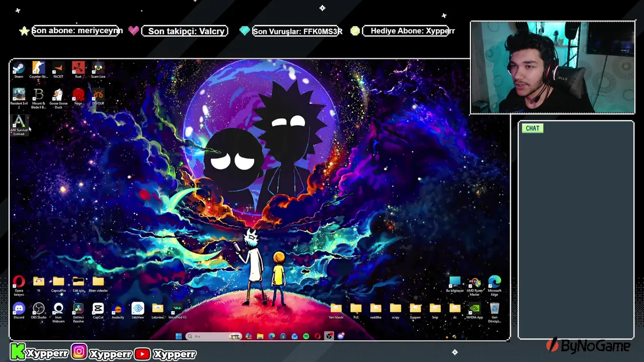Click the "Son takipçi: Valcry" label
Image resolution: width=644 pixels, height=362 pixels.
[x=186, y=31]
